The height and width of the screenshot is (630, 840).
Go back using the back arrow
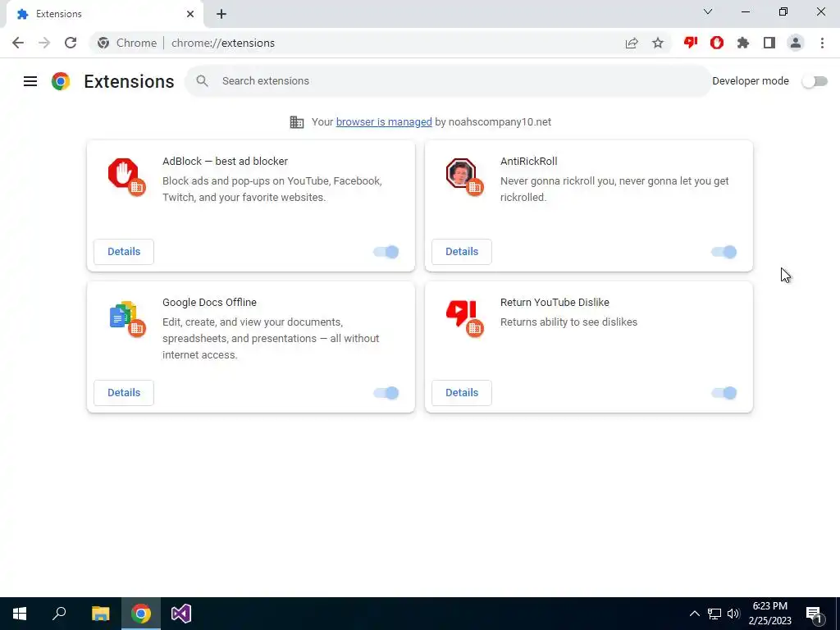(x=18, y=43)
